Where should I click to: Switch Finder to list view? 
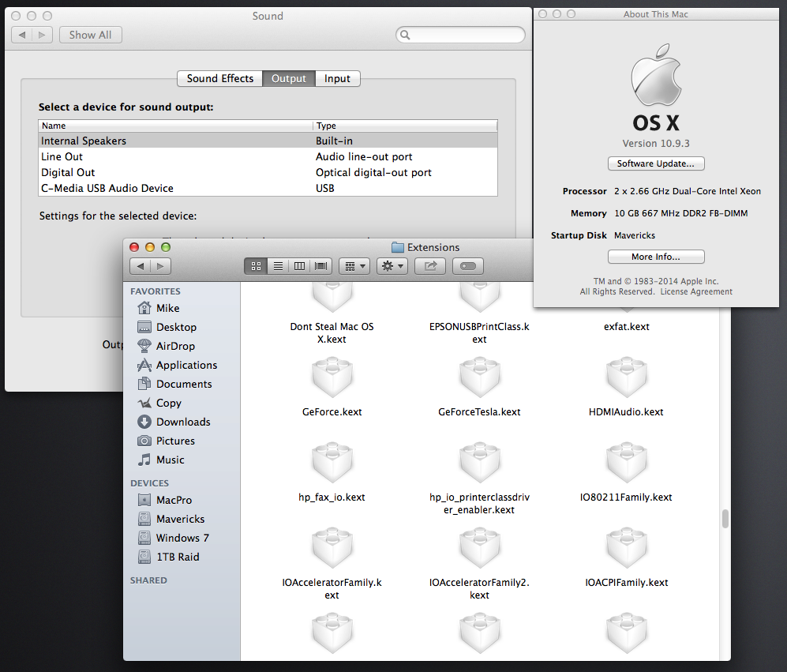(x=278, y=266)
